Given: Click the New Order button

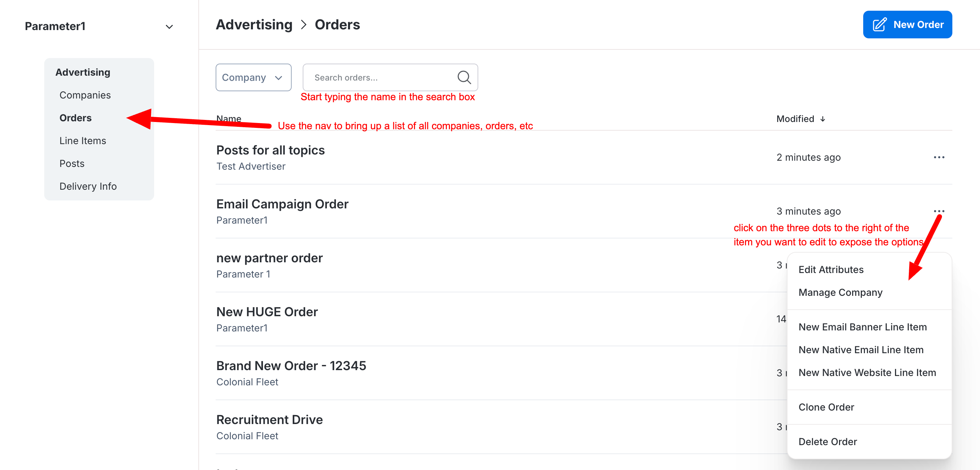Looking at the screenshot, I should (907, 25).
